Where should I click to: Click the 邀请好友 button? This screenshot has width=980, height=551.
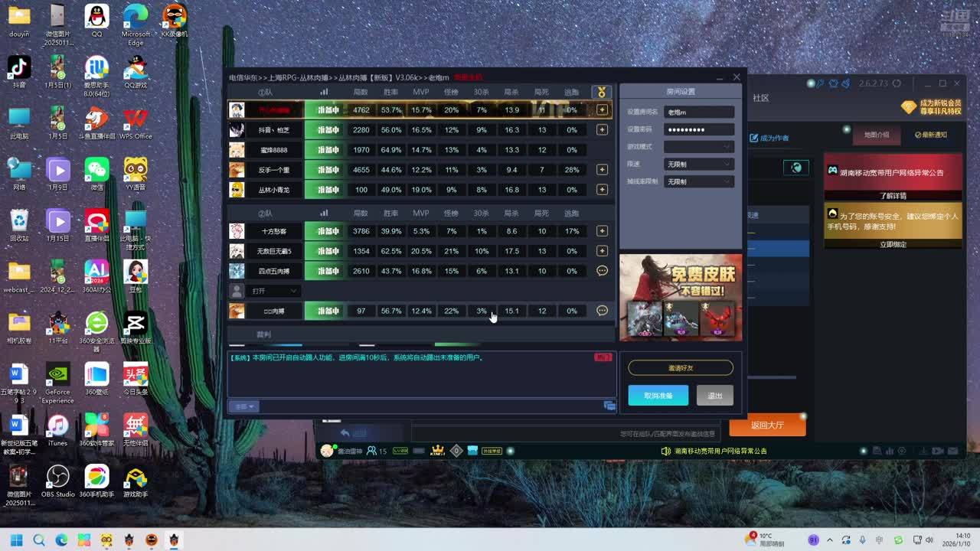click(680, 368)
